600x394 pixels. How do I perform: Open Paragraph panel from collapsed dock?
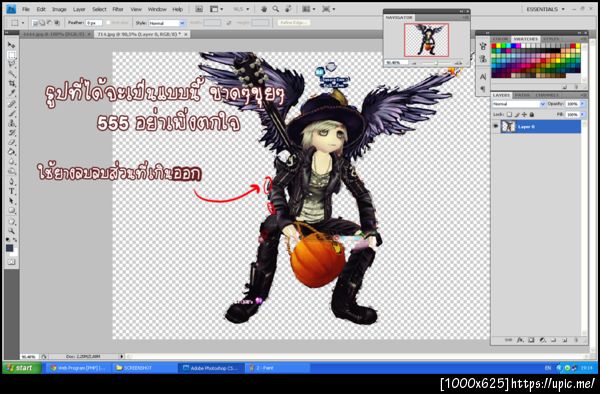point(483,88)
